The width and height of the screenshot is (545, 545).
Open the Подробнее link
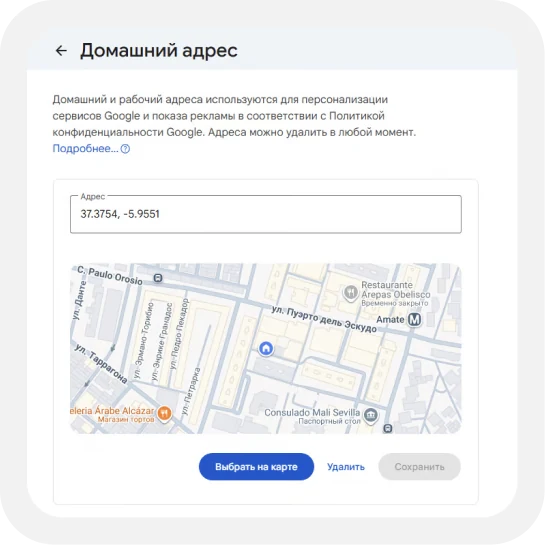tap(86, 148)
